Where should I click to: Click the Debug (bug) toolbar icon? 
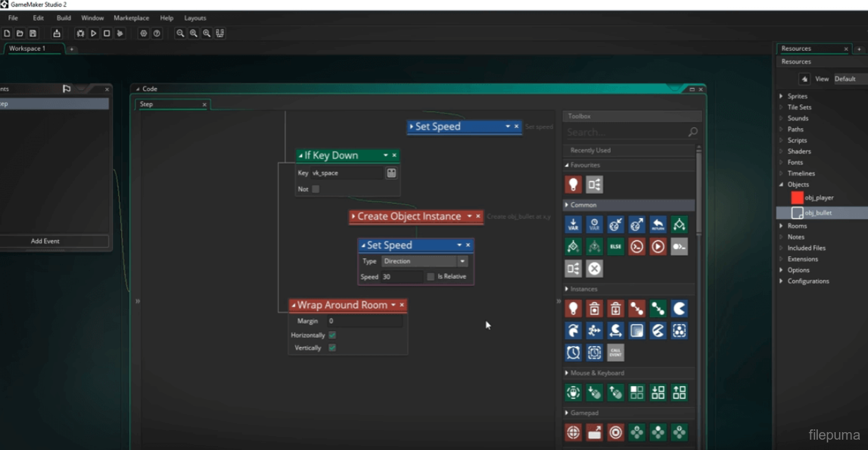pos(80,33)
